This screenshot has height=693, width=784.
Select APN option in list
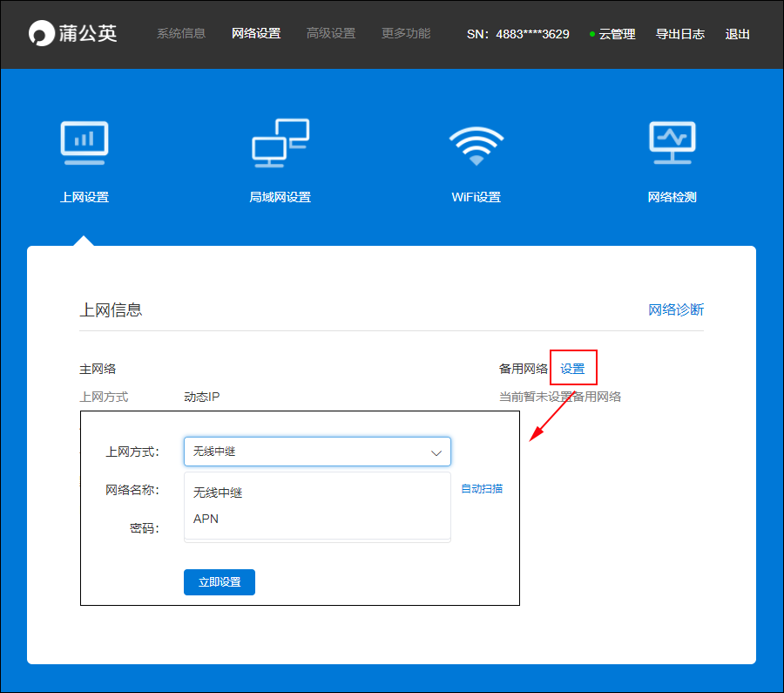tap(317, 519)
